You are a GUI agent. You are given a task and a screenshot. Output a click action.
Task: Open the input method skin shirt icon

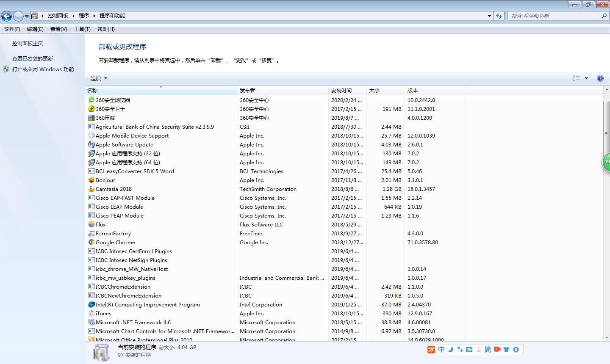point(507,350)
